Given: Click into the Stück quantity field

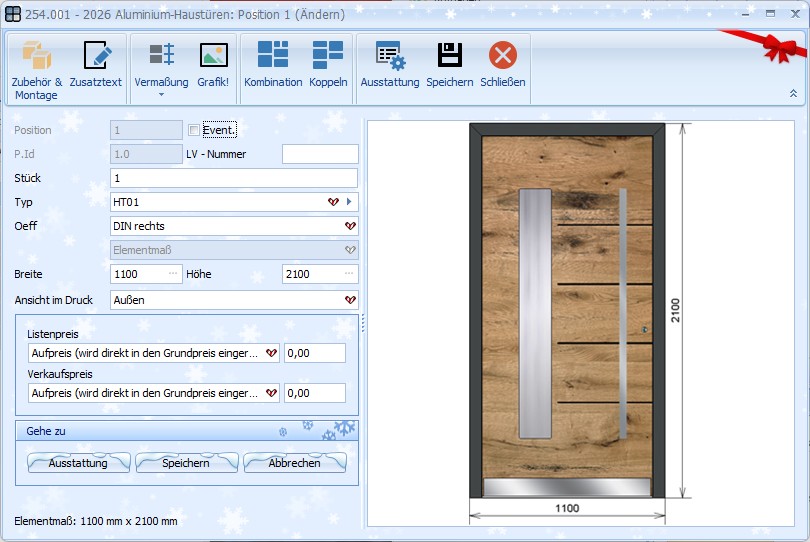Looking at the screenshot, I should click(x=233, y=178).
